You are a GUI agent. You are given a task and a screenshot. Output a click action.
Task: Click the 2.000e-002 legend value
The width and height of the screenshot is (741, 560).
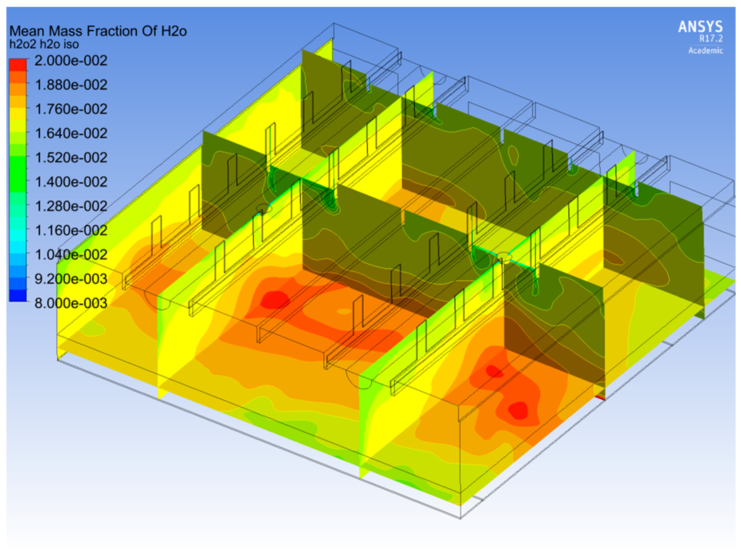[71, 61]
